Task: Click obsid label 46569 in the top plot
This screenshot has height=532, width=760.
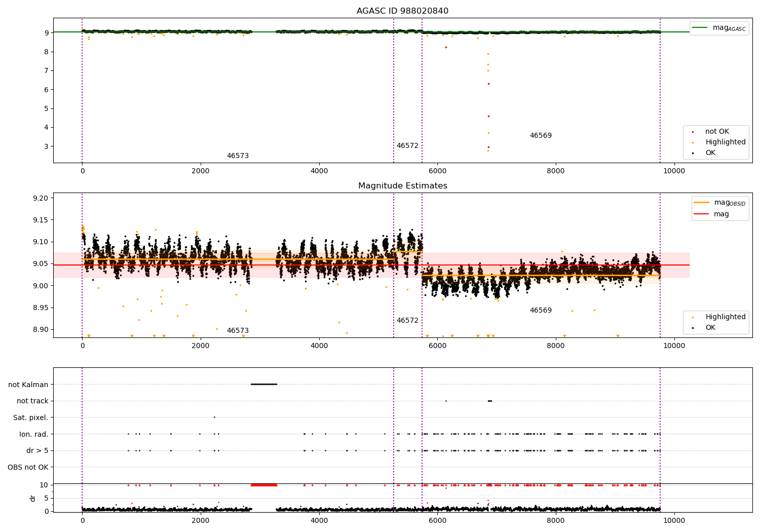Action: coord(541,136)
